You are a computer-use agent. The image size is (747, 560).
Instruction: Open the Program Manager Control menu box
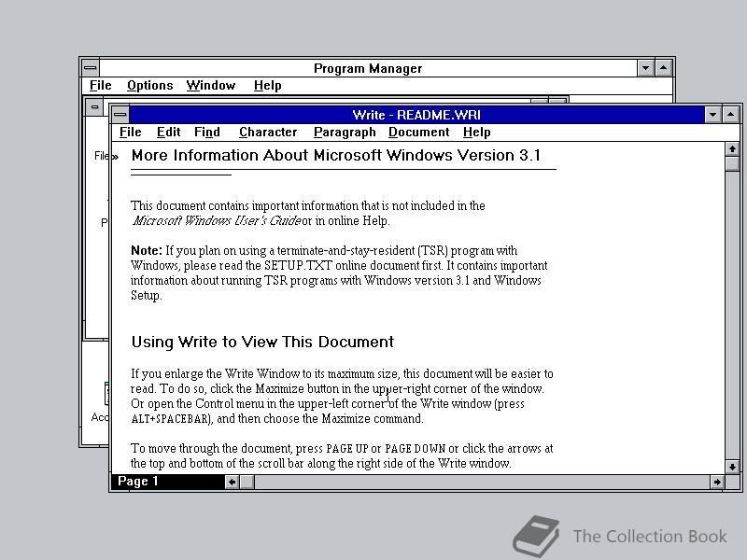(91, 67)
